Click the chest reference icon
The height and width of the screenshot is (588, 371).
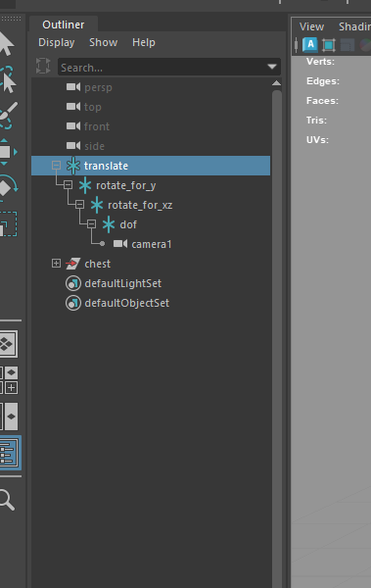tap(72, 264)
